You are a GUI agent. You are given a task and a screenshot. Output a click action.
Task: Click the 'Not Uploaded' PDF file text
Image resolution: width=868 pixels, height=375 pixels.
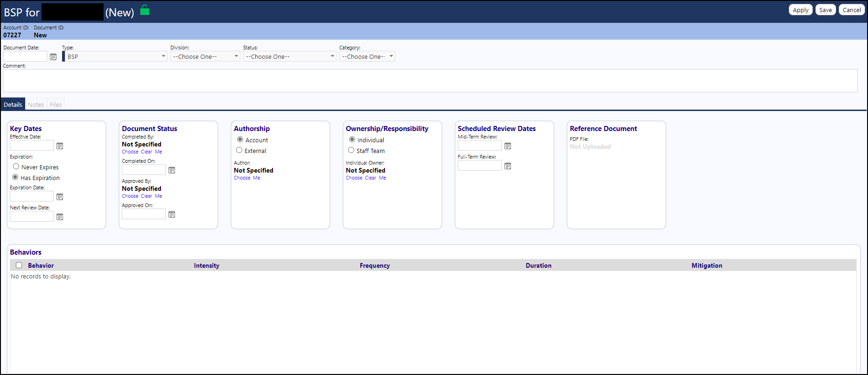590,146
